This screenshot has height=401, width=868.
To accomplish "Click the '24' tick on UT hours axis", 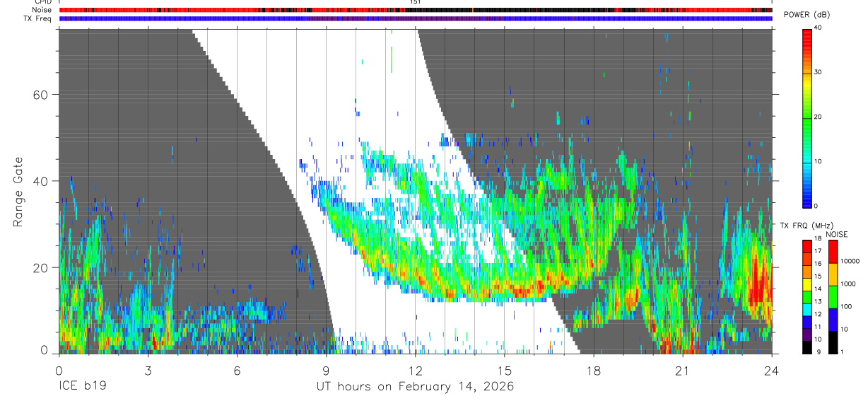I will point(772,370).
